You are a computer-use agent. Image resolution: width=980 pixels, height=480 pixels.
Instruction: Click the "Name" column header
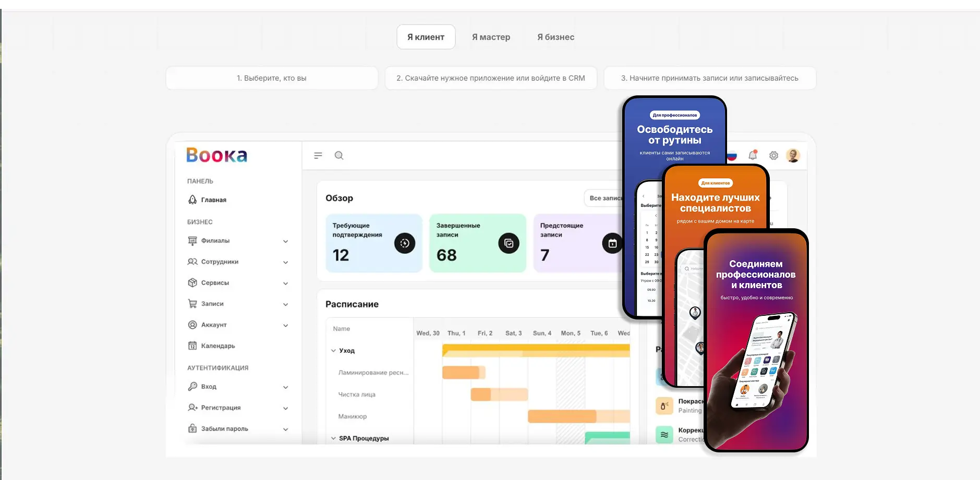pyautogui.click(x=342, y=329)
